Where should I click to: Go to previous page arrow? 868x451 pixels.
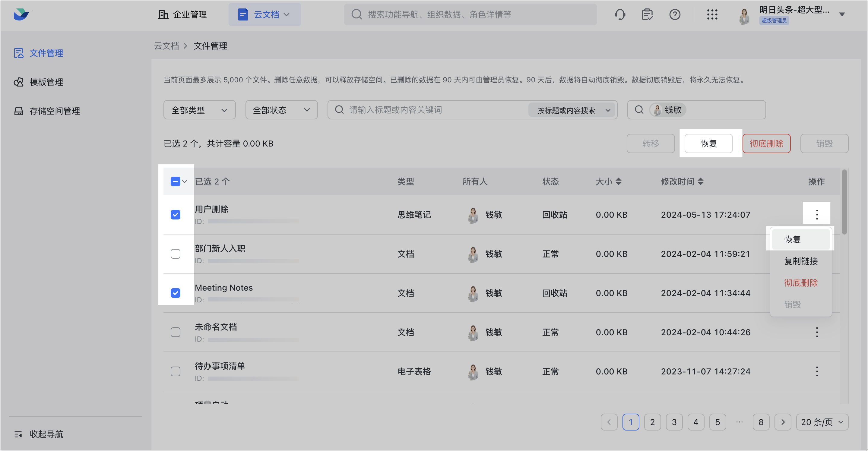[609, 422]
